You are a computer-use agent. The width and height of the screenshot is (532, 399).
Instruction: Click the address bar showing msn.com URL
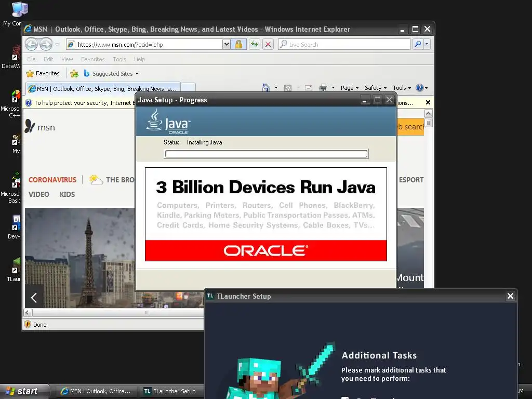point(144,45)
